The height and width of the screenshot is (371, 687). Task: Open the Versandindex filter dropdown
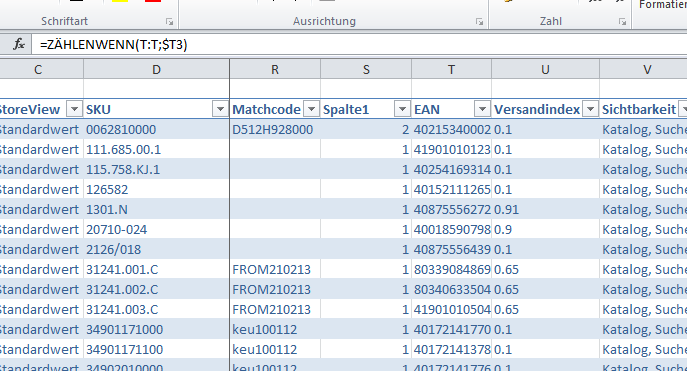[590, 109]
